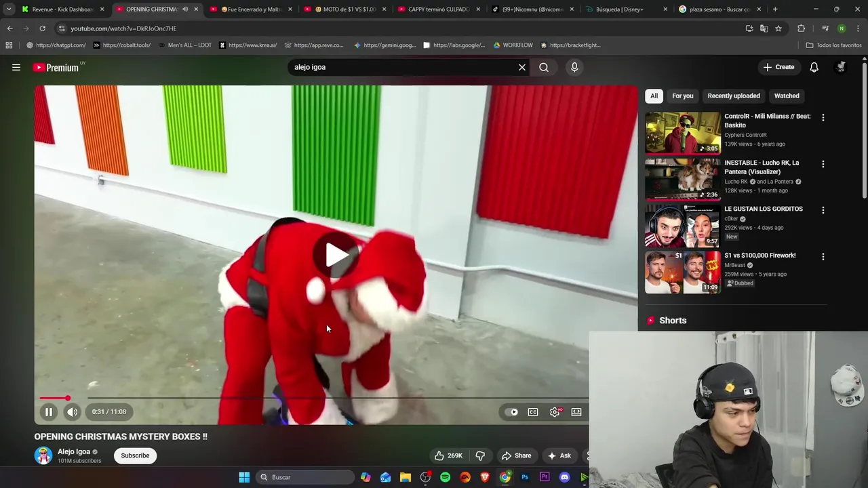Select the Recently uploaded chip
868x488 pixels.
click(x=734, y=96)
